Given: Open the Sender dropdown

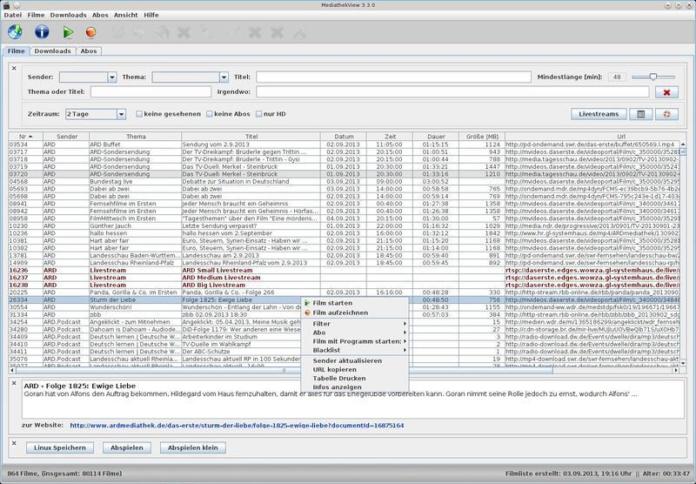Looking at the screenshot, I should tap(88, 76).
